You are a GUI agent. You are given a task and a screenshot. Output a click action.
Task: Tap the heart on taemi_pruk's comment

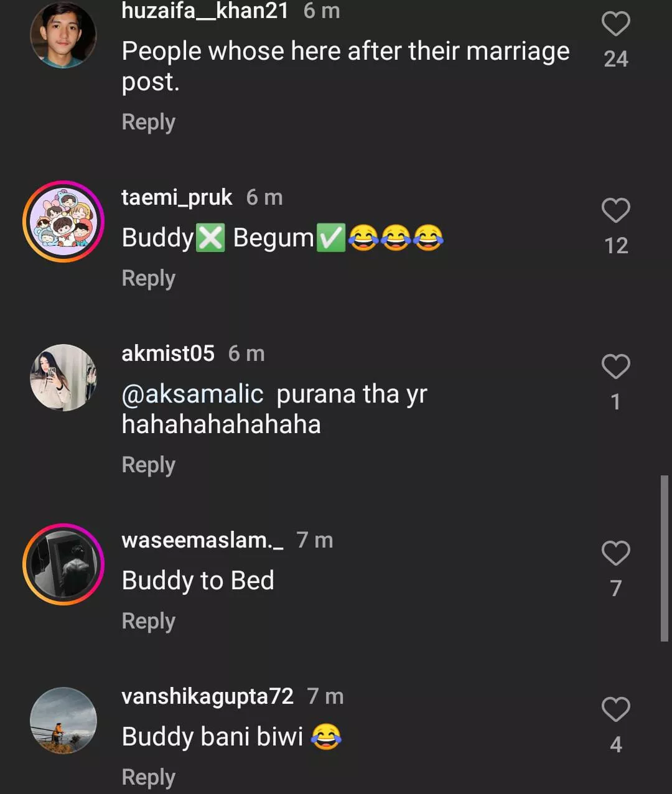click(x=615, y=210)
